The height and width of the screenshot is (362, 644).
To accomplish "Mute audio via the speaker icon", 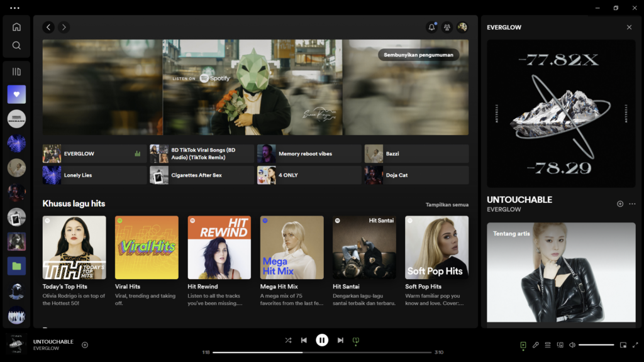I will coord(574,345).
